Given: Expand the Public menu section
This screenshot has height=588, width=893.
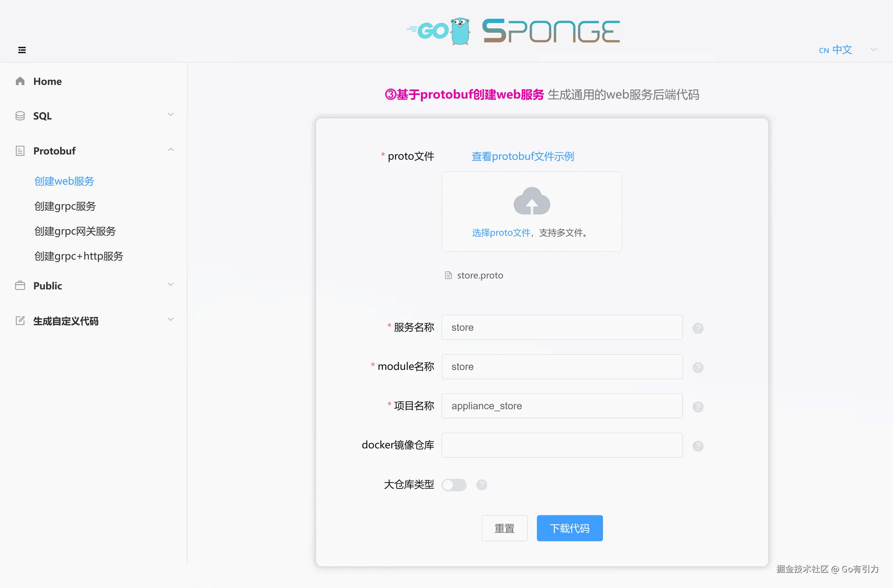Looking at the screenshot, I should [94, 285].
